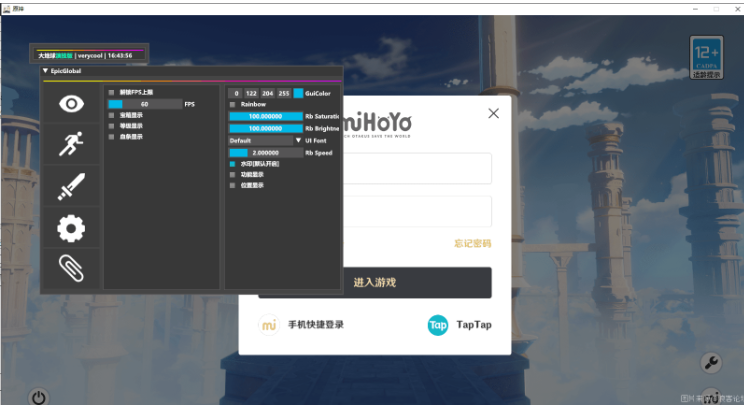Click the wrench repair icon

(x=713, y=363)
